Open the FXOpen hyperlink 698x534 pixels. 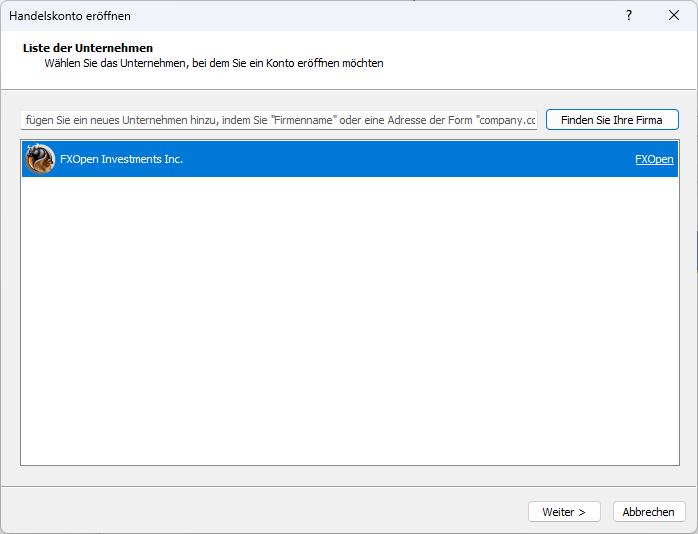coord(654,159)
